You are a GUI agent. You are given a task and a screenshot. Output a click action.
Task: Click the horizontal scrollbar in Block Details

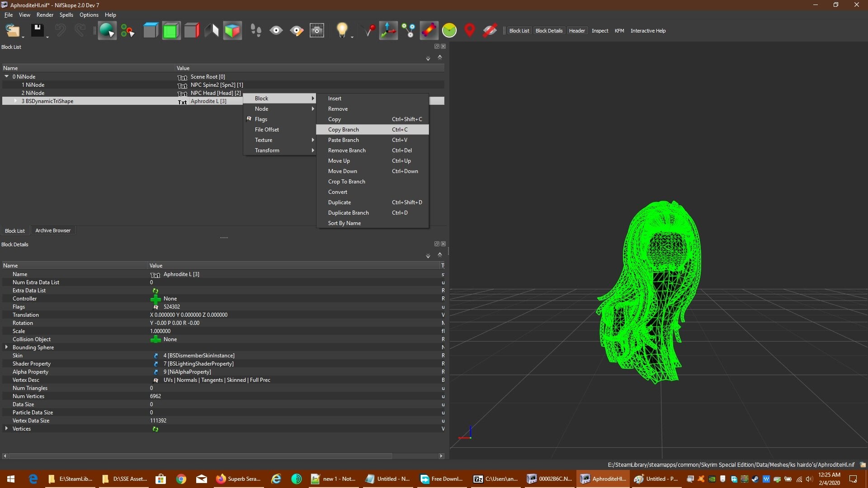pos(200,456)
